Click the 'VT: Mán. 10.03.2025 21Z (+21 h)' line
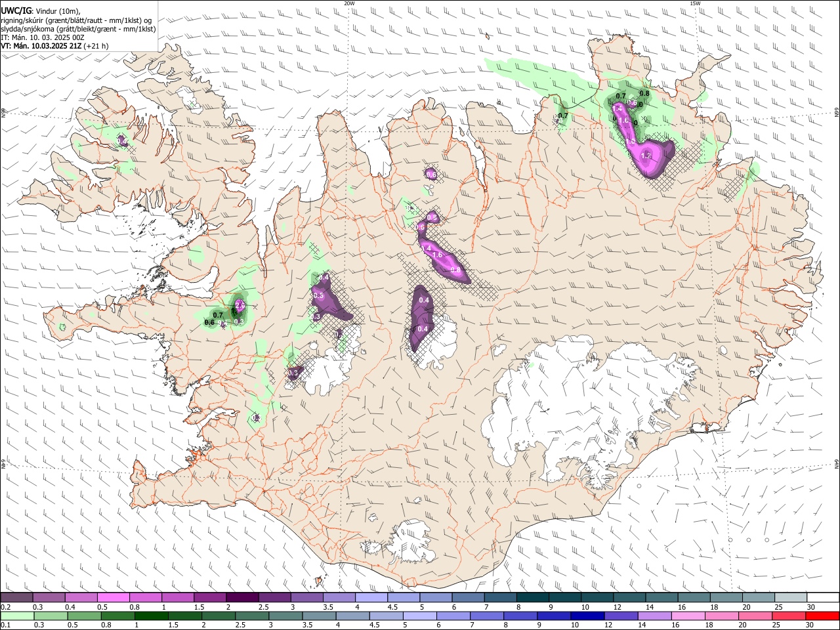 coord(54,46)
